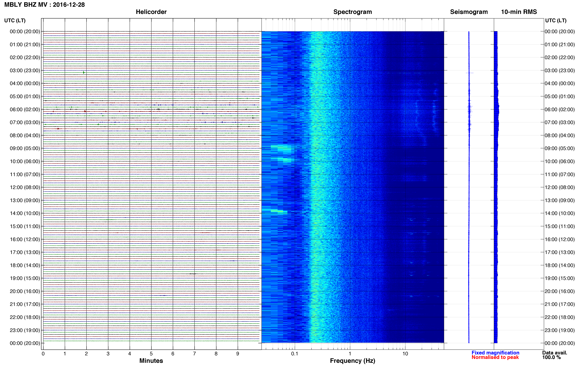Click the '100.0 %' data availability value

click(x=551, y=357)
